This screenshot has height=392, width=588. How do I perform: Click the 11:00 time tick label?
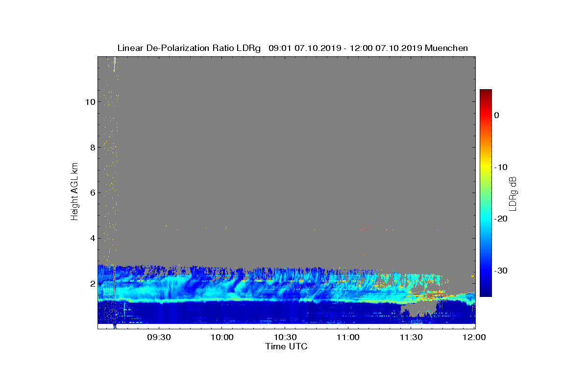point(348,338)
